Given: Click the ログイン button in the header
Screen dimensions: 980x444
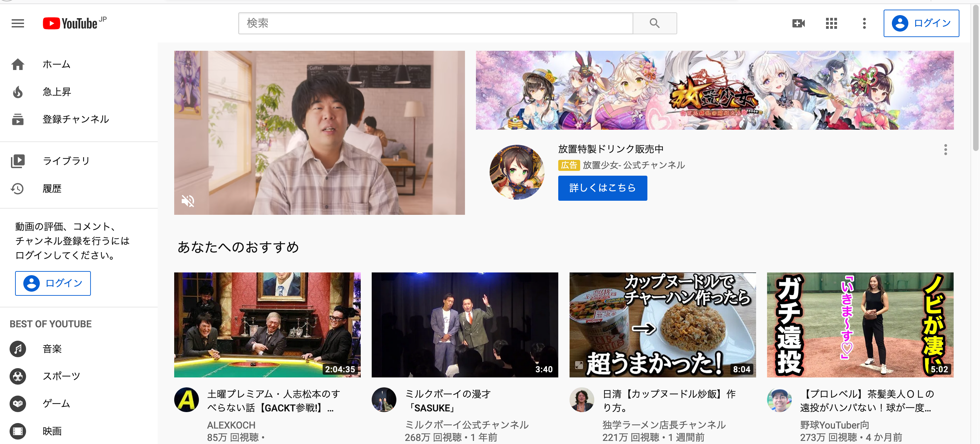Looking at the screenshot, I should pyautogui.click(x=921, y=24).
